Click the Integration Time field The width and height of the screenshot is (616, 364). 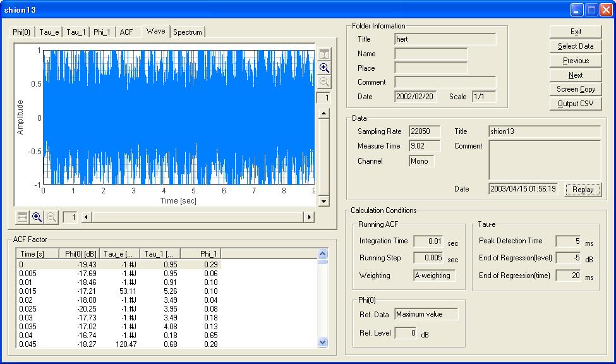(428, 241)
